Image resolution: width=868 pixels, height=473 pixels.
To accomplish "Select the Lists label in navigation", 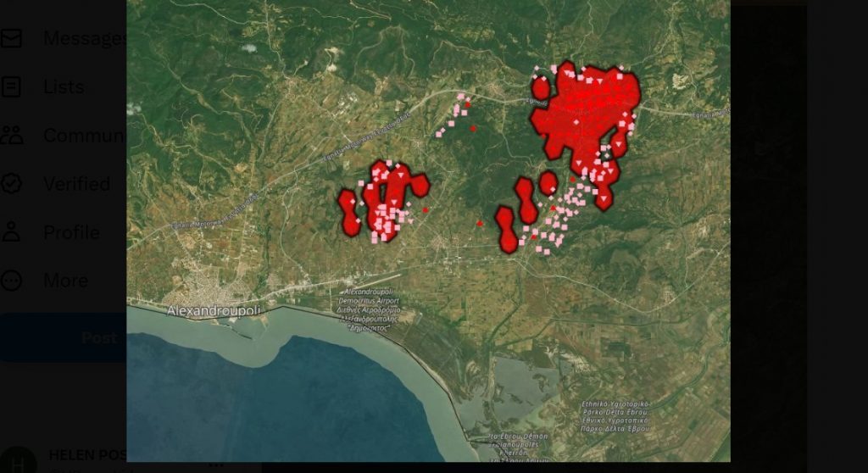I will [x=64, y=87].
